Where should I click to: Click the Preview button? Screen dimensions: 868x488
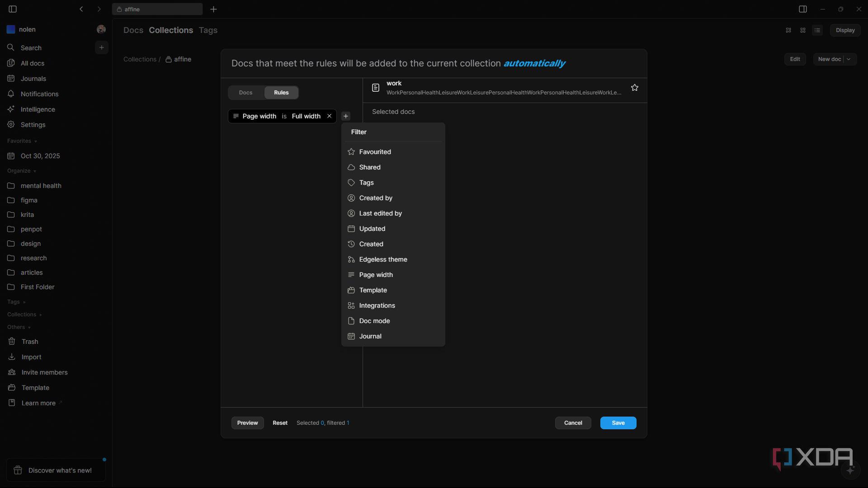tap(248, 423)
